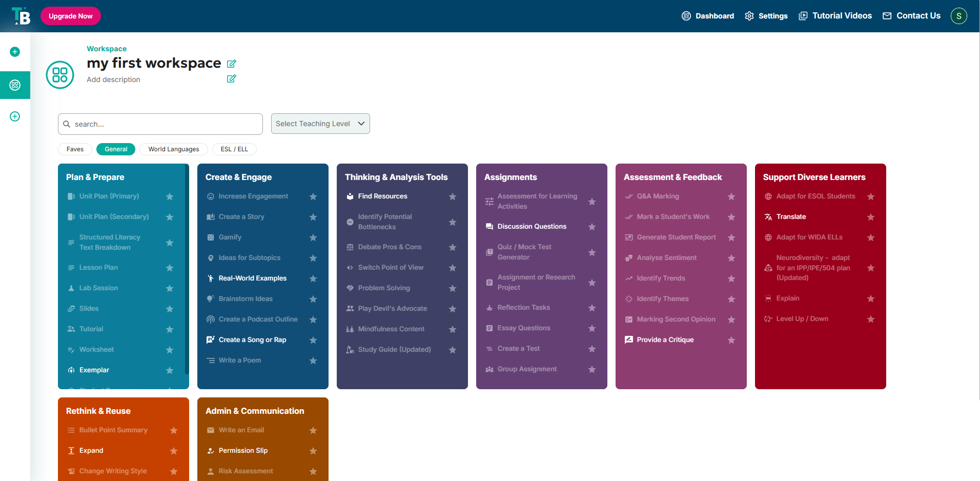Image resolution: width=980 pixels, height=481 pixels.
Task: Click the Plan & Prepare panel scrollbar
Action: pos(187,272)
